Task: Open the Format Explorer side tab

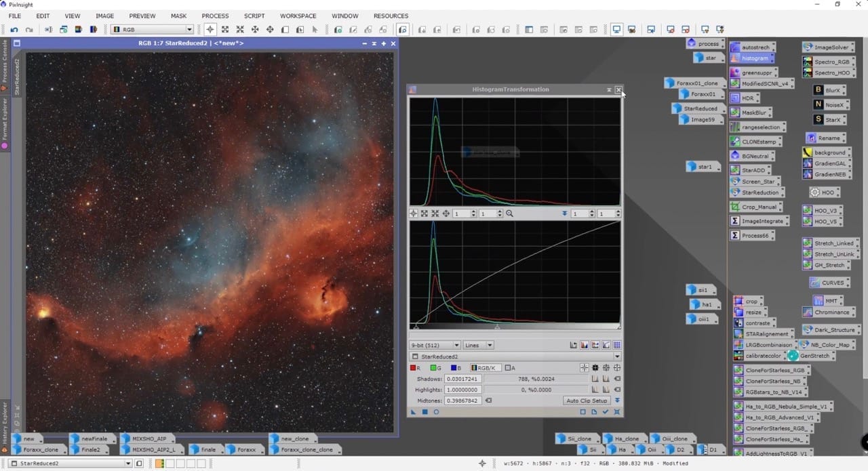Action: pyautogui.click(x=4, y=123)
